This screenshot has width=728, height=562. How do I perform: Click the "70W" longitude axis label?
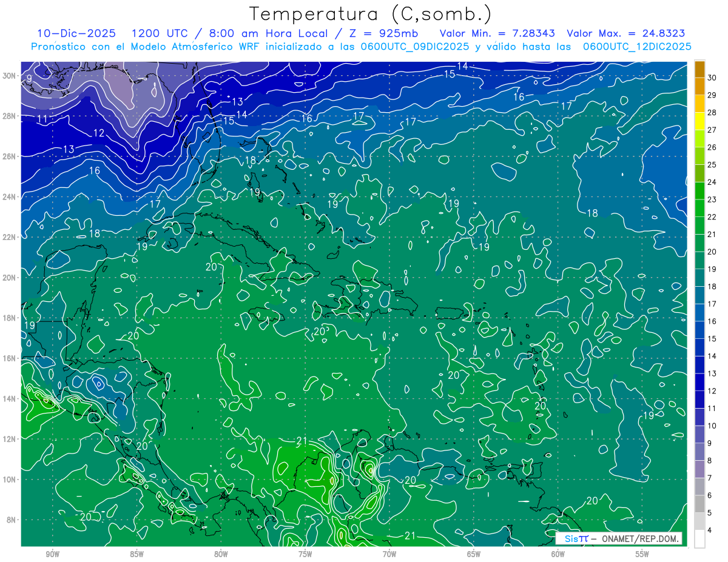(x=389, y=554)
